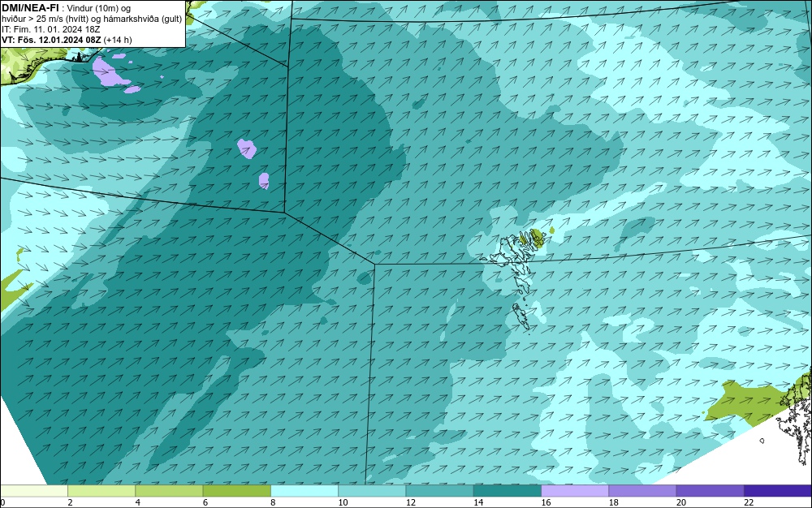Click the scale label "20"
Image resolution: width=812 pixels, height=508 pixels.
(681, 502)
